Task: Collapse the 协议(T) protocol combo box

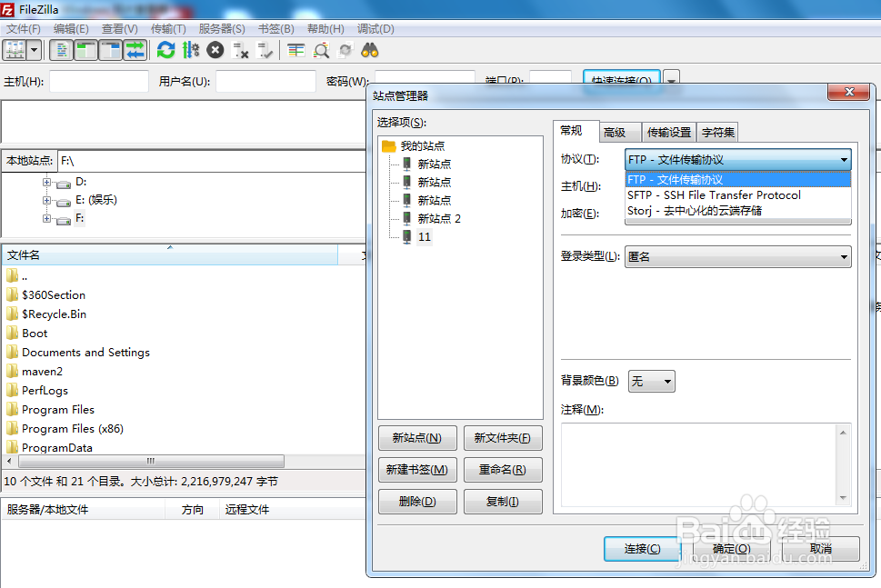Action: (x=738, y=159)
